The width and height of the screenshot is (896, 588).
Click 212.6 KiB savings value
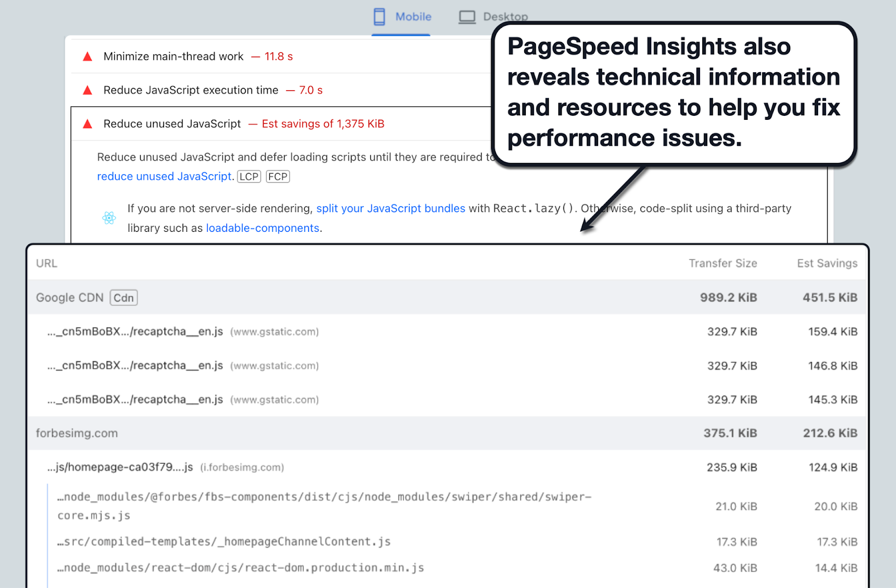point(830,433)
